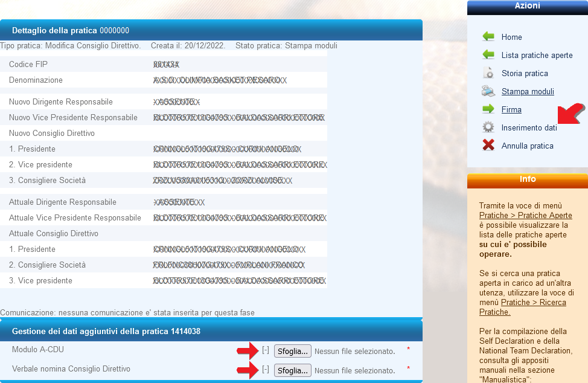Click the Stampa moduli printer icon

(x=488, y=91)
